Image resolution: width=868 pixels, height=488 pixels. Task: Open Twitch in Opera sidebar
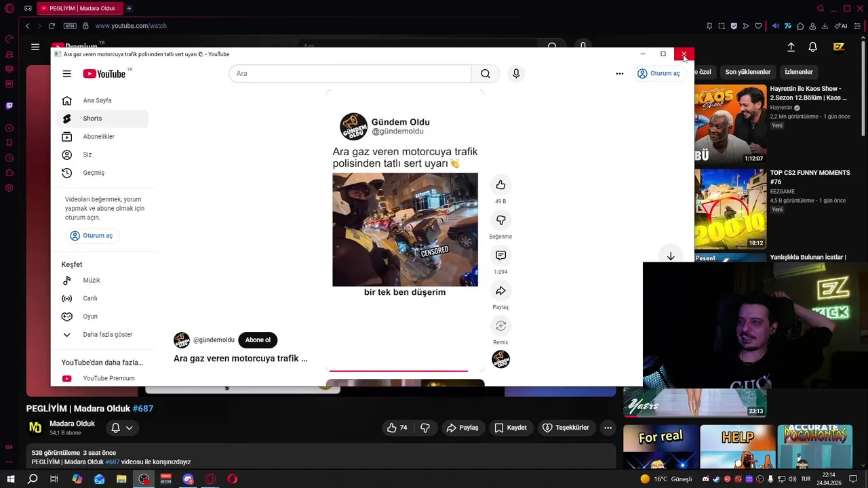tap(9, 106)
